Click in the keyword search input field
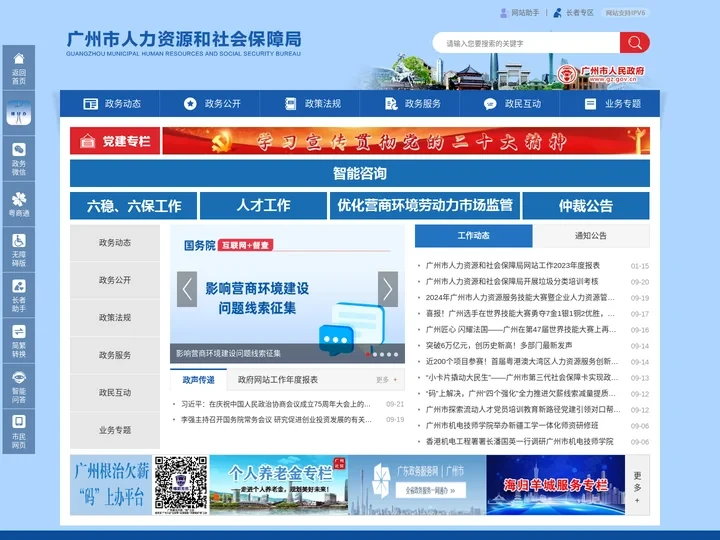Image resolution: width=720 pixels, height=540 pixels. point(526,43)
